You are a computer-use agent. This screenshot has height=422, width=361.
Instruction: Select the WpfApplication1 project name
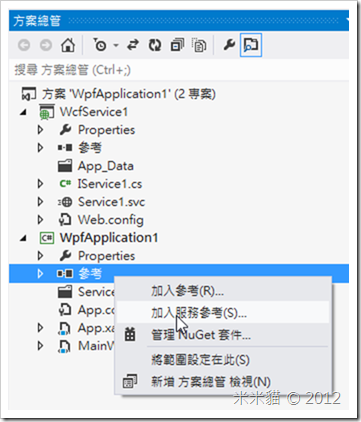[x=109, y=238]
